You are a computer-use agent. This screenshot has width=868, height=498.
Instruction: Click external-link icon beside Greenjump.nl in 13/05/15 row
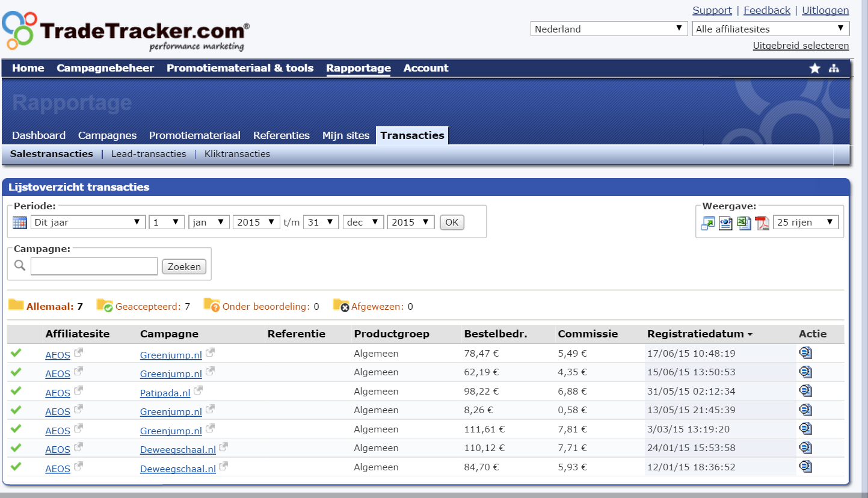pos(210,409)
